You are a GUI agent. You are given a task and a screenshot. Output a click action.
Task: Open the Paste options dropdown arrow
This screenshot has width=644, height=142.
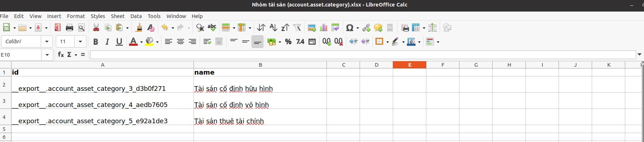pos(127,28)
